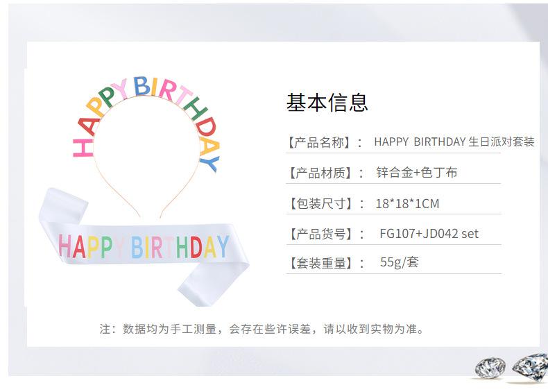Click the 产品名称 label
The height and width of the screenshot is (392, 548).
point(319,142)
